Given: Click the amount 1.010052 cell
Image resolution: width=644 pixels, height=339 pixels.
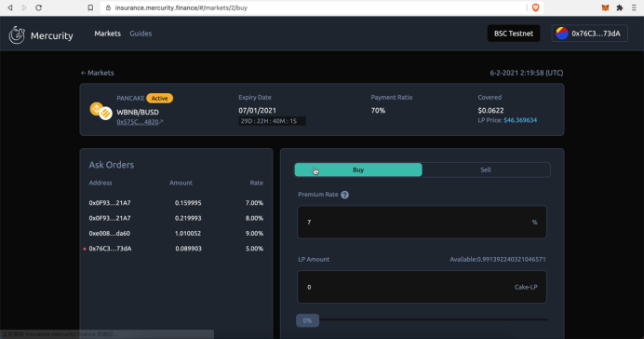Looking at the screenshot, I should click(x=188, y=234).
